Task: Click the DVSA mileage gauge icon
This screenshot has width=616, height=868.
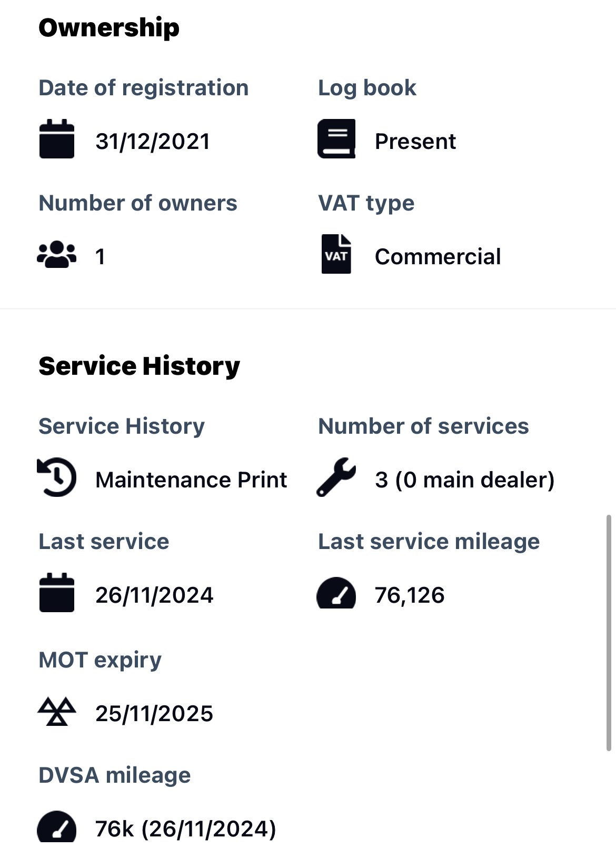Action: 57,826
